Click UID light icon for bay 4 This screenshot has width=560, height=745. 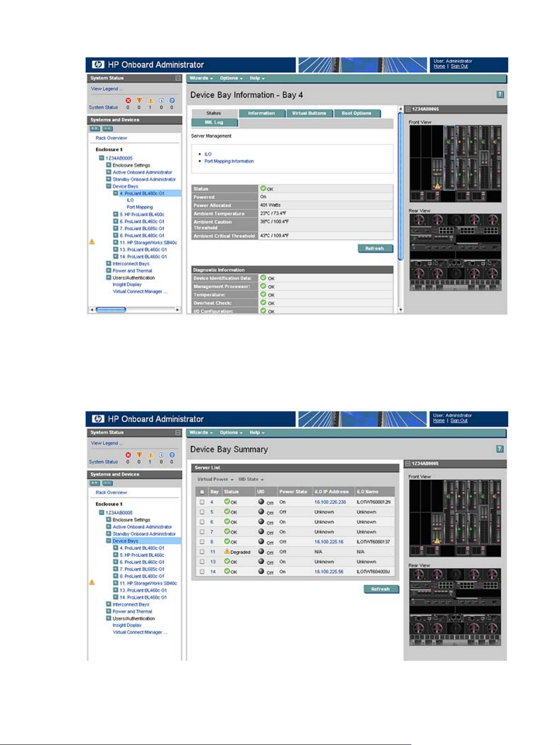pyautogui.click(x=261, y=502)
